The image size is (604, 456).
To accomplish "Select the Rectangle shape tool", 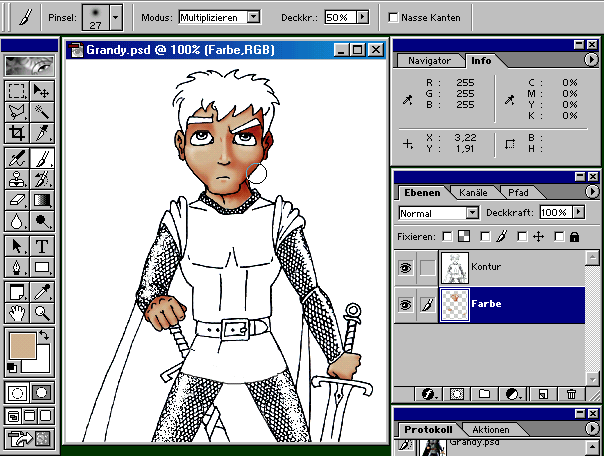I will pyautogui.click(x=42, y=267).
